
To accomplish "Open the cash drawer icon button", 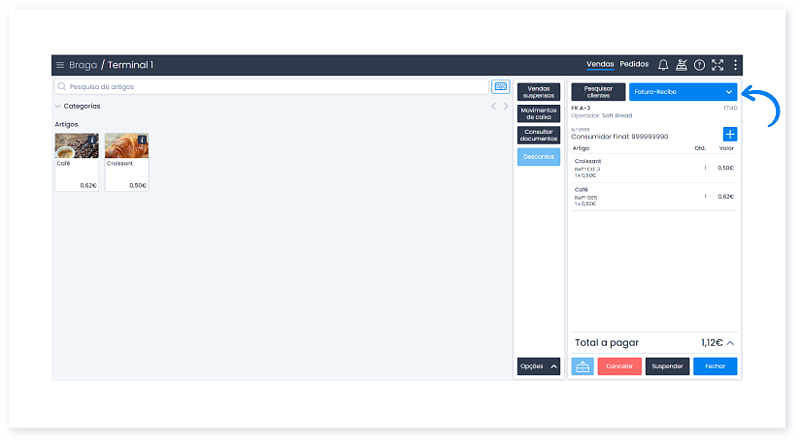I will [x=582, y=366].
